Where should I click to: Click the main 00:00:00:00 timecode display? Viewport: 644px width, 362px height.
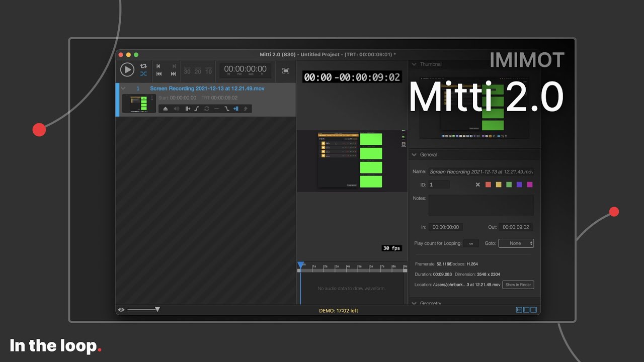[245, 70]
